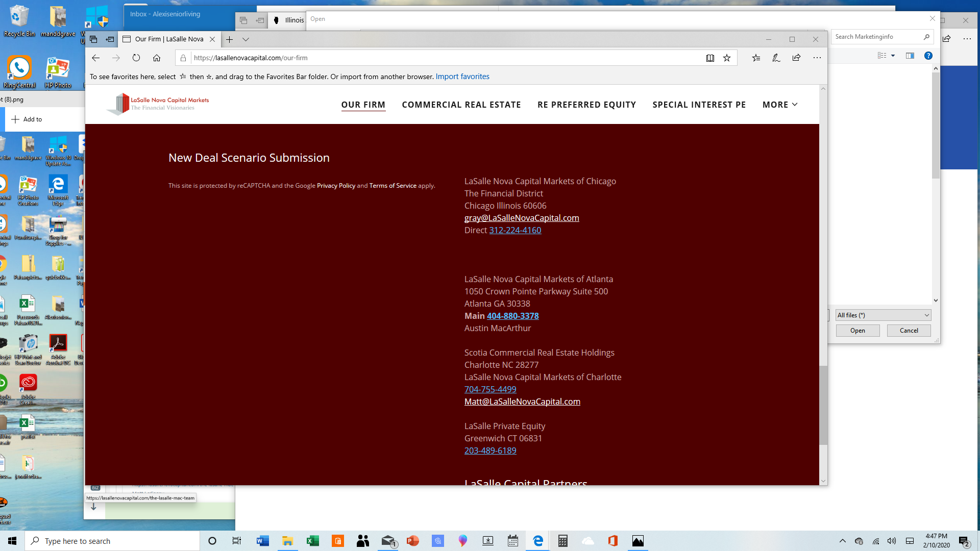The height and width of the screenshot is (551, 980).
Task: Open the file dialog help icon
Action: pos(928,56)
